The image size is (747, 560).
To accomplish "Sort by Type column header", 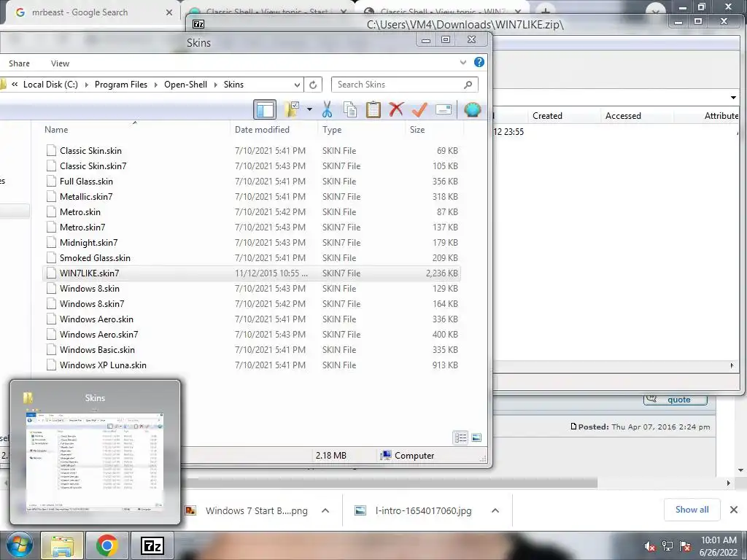I will 332,130.
